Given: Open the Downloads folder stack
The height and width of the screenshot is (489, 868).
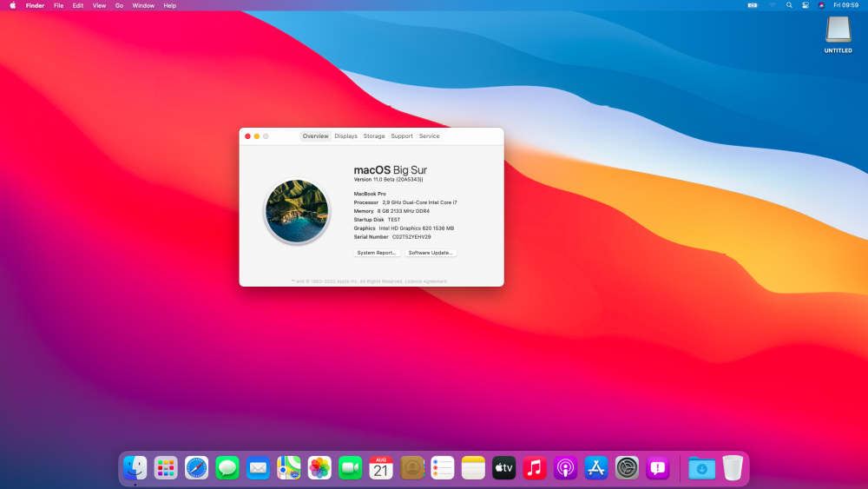Looking at the screenshot, I should point(701,468).
